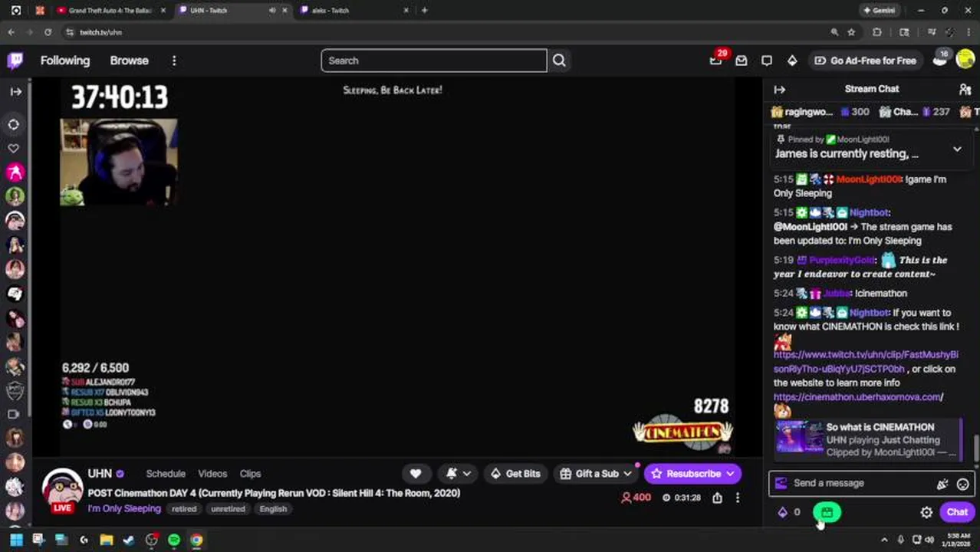Click the English tag

(x=273, y=509)
